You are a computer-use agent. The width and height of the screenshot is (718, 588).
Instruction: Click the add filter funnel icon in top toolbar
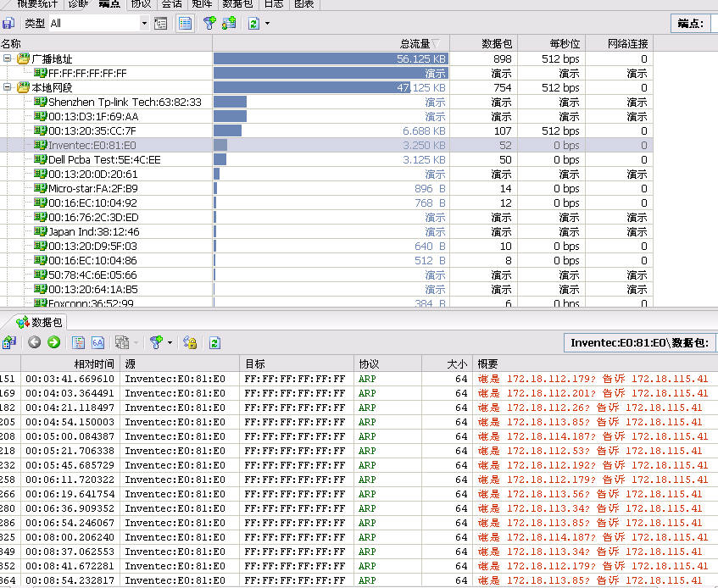click(x=209, y=24)
